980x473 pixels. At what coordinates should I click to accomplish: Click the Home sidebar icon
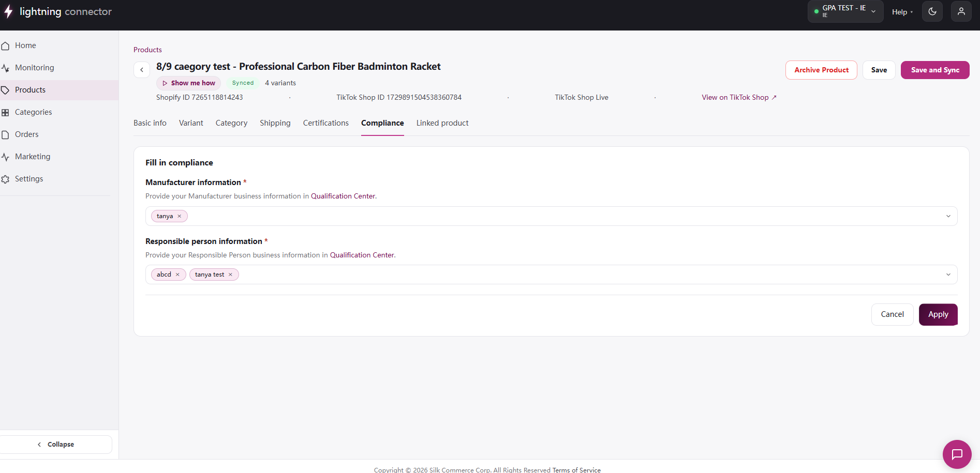tap(5, 45)
